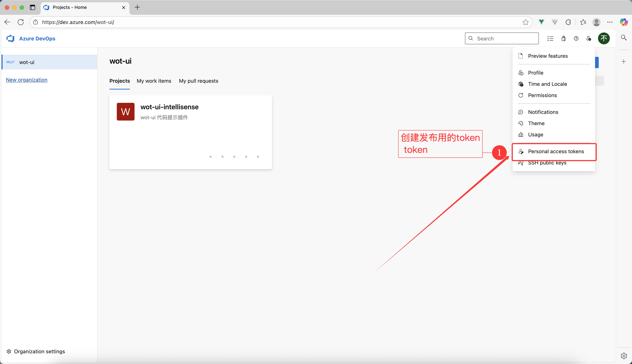
Task: Focus the Search input box
Action: pyautogui.click(x=506, y=39)
